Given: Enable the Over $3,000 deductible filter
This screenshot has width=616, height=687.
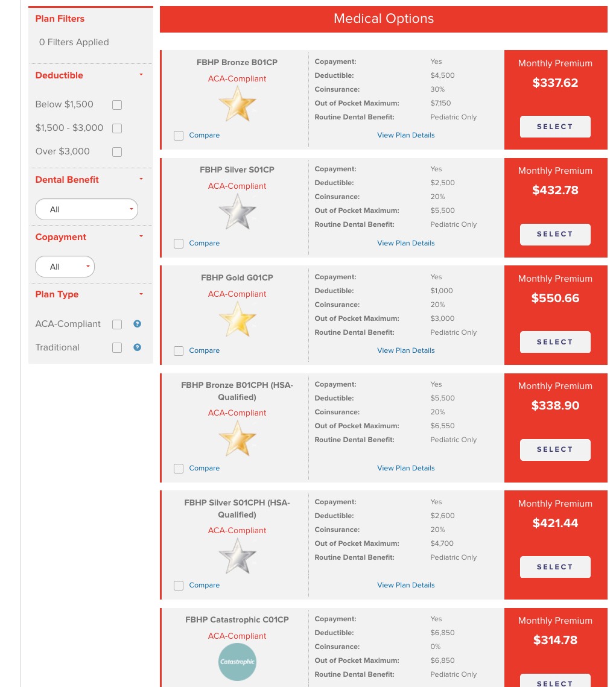Looking at the screenshot, I should pyautogui.click(x=117, y=152).
